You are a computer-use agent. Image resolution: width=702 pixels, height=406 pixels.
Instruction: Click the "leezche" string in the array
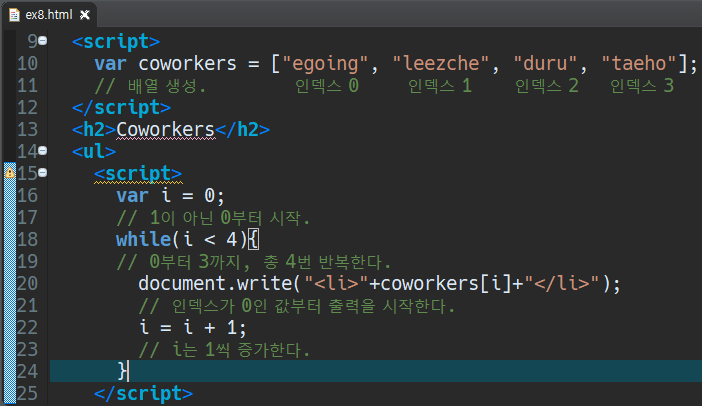pos(441,64)
